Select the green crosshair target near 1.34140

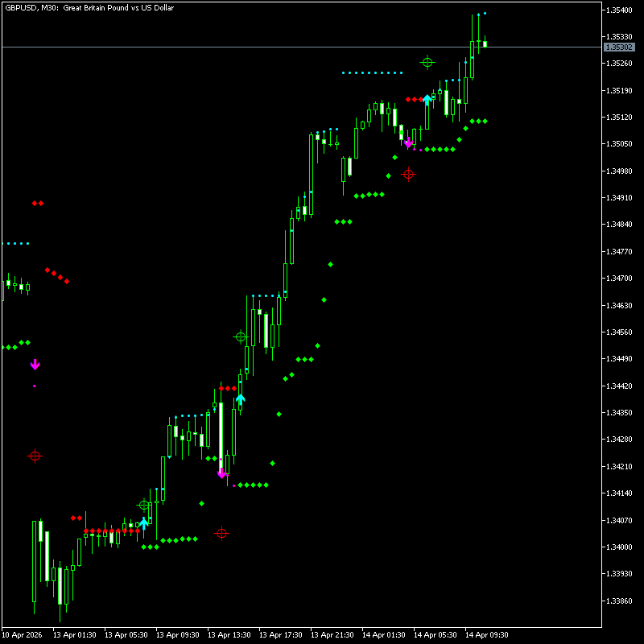tap(144, 505)
